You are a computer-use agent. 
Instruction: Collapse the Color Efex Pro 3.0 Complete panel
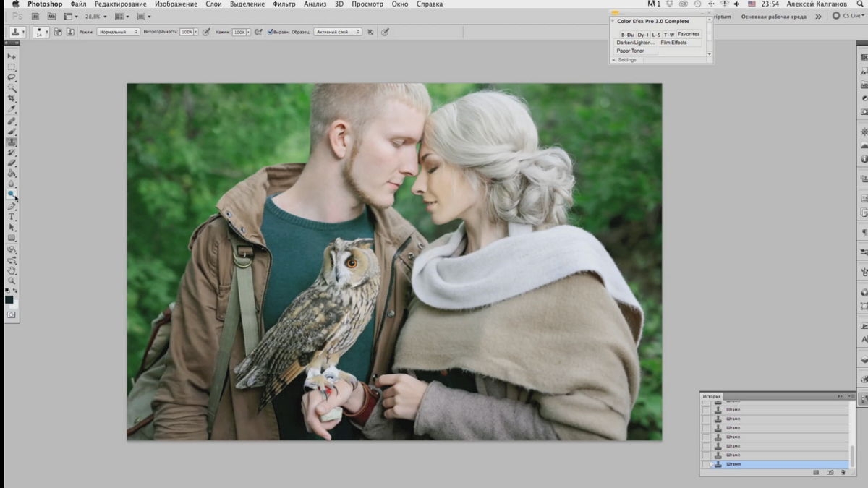613,21
